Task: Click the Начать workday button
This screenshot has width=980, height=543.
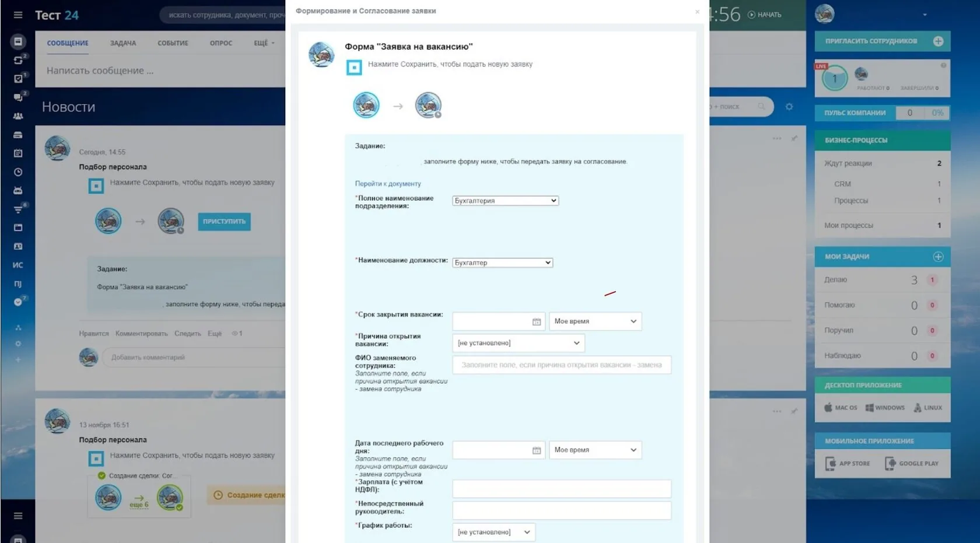Action: (x=765, y=15)
